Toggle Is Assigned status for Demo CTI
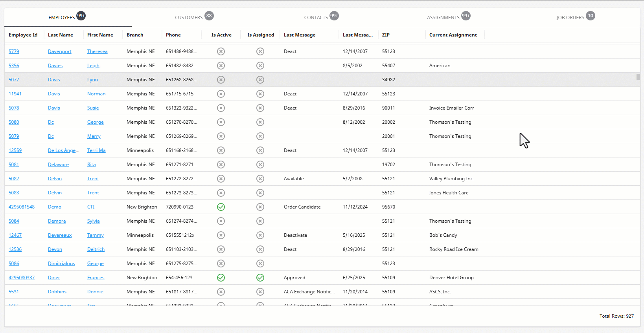Viewport: 644px width, 333px height. 260,207
